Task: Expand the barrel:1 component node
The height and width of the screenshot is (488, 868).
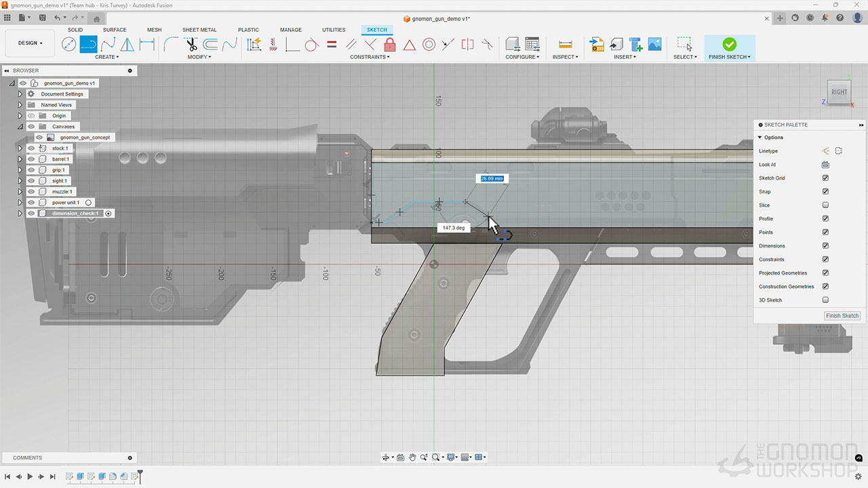Action: click(x=20, y=159)
